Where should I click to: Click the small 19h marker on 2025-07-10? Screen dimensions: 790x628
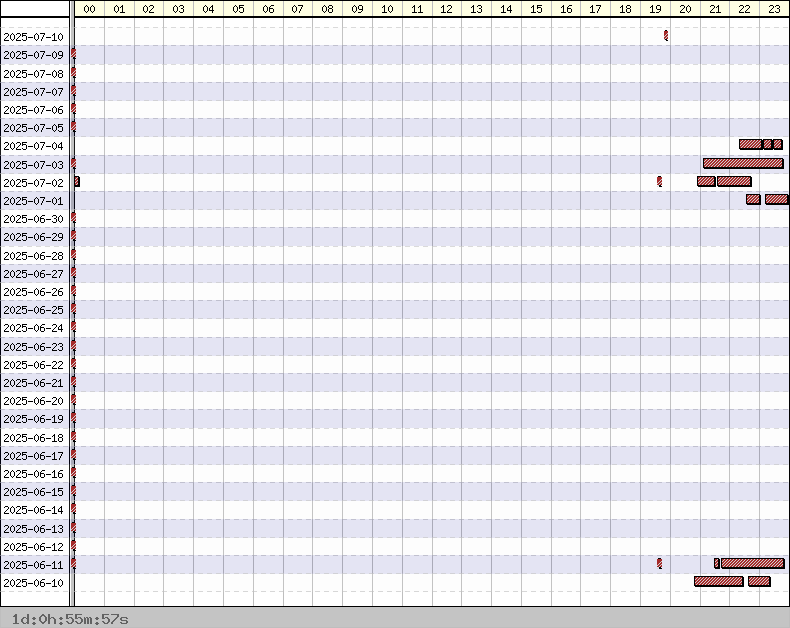pyautogui.click(x=666, y=35)
